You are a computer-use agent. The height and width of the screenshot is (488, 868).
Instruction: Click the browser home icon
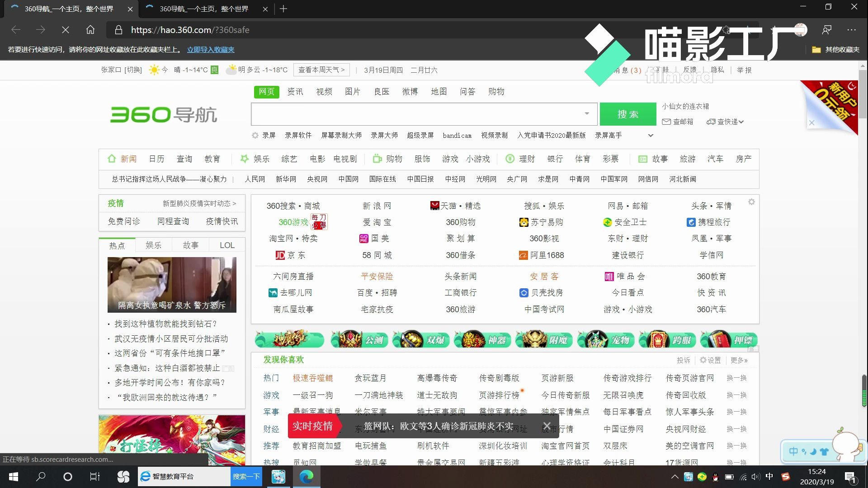[x=90, y=30]
